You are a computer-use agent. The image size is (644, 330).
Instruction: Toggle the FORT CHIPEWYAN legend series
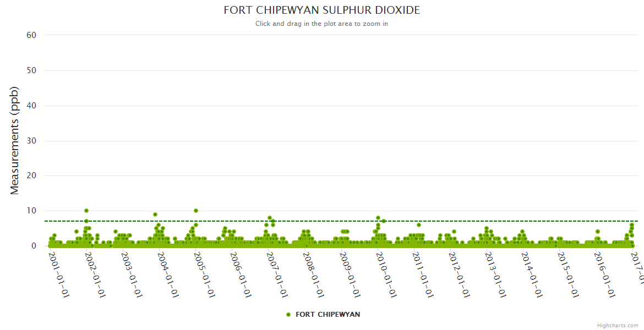(x=328, y=315)
